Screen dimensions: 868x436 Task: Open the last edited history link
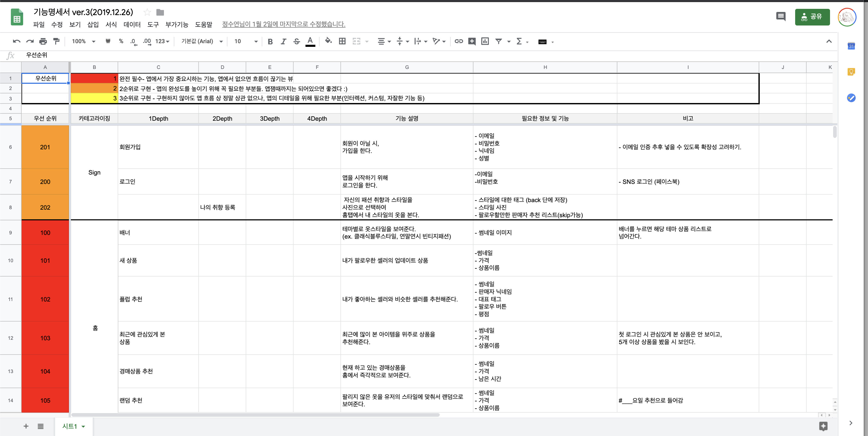283,24
